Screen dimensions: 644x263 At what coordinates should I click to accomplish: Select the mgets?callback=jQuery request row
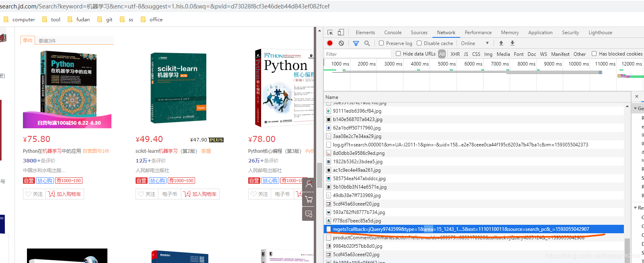(x=474, y=229)
